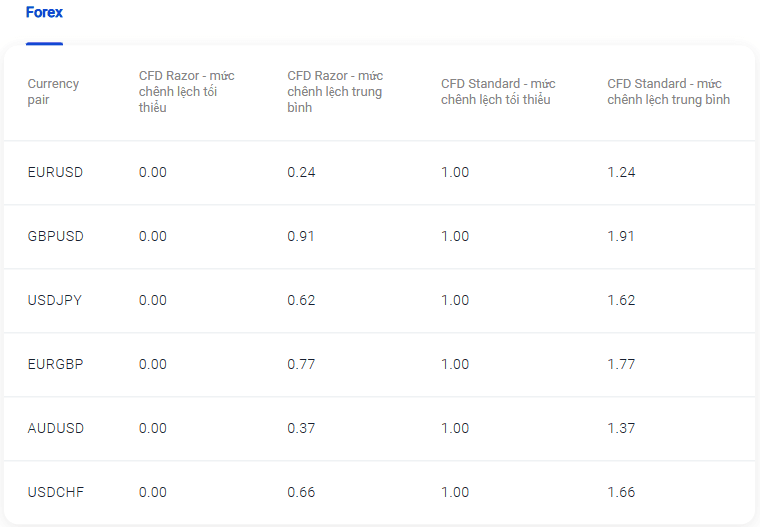The height and width of the screenshot is (530, 761).
Task: Click the 0.91 GBPUSD Razor average value
Action: [x=301, y=236]
